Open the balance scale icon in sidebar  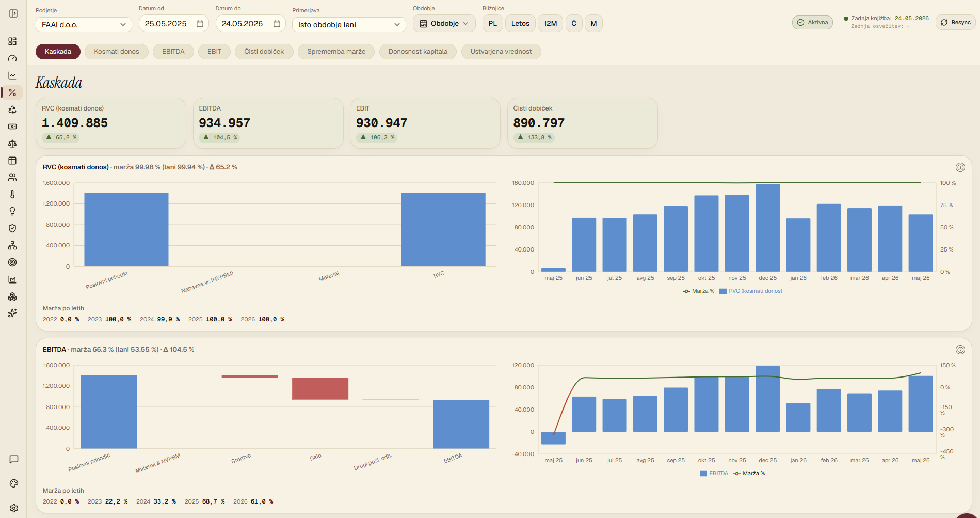pyautogui.click(x=12, y=144)
